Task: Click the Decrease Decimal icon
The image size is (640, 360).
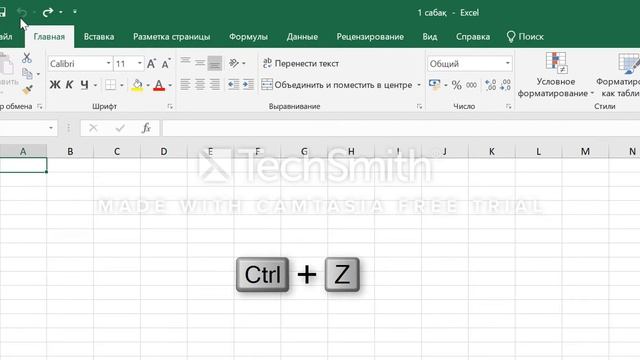Action: click(505, 85)
